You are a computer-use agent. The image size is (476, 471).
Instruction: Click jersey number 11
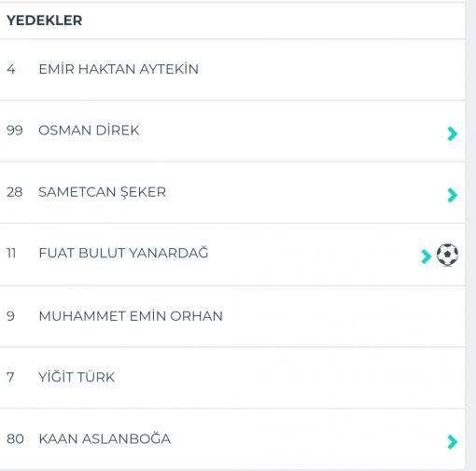pos(11,253)
